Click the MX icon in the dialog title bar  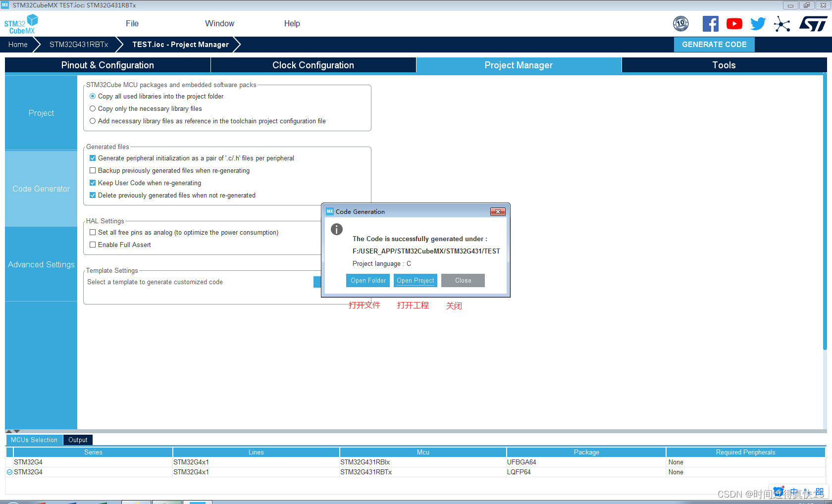(x=330, y=211)
